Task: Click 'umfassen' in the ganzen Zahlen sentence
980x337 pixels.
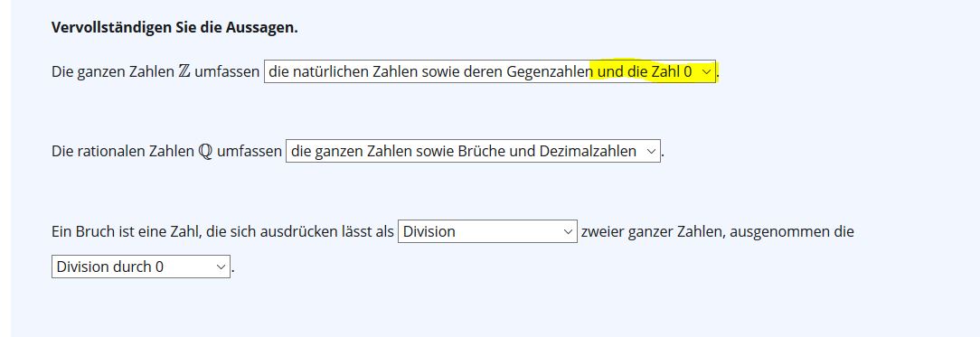Action: coord(227,71)
